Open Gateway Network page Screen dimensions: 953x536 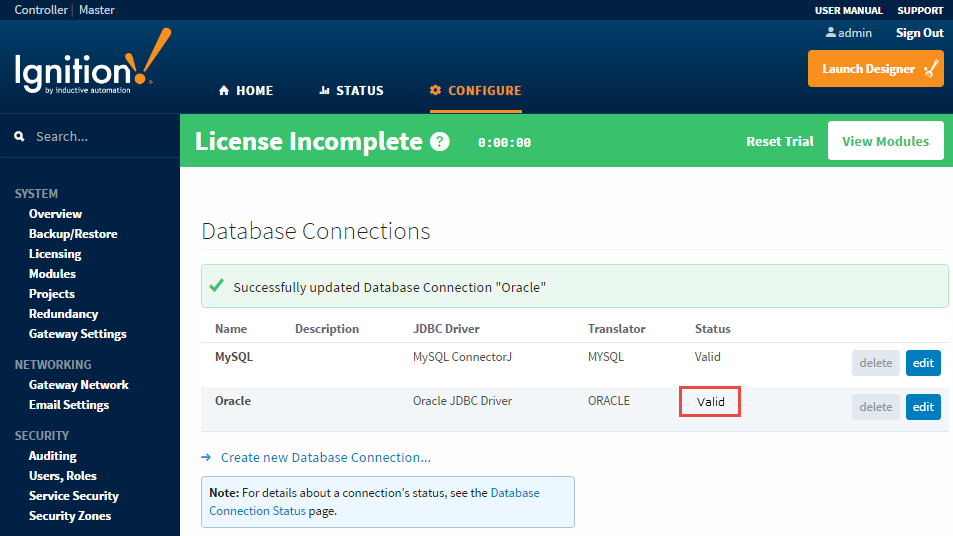(79, 385)
